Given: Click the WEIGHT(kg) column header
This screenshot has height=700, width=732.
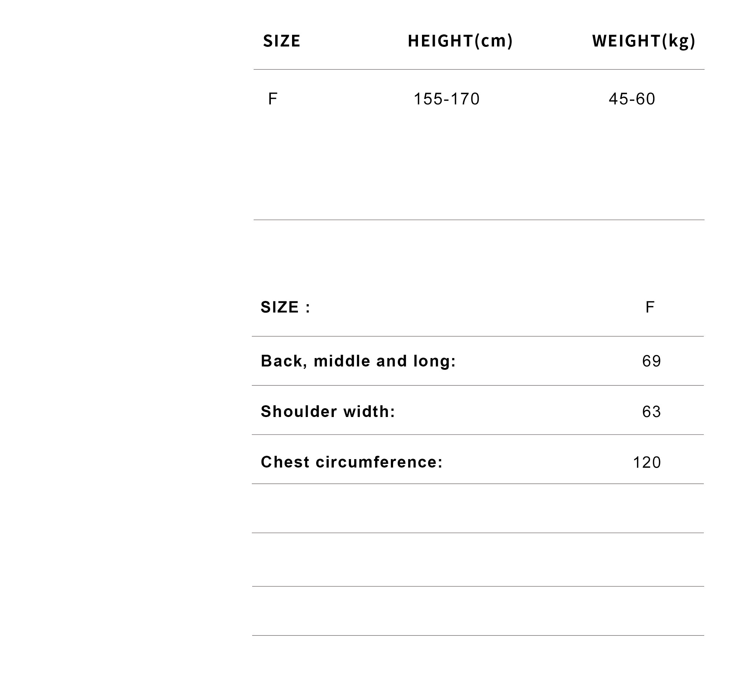Looking at the screenshot, I should click(x=643, y=41).
